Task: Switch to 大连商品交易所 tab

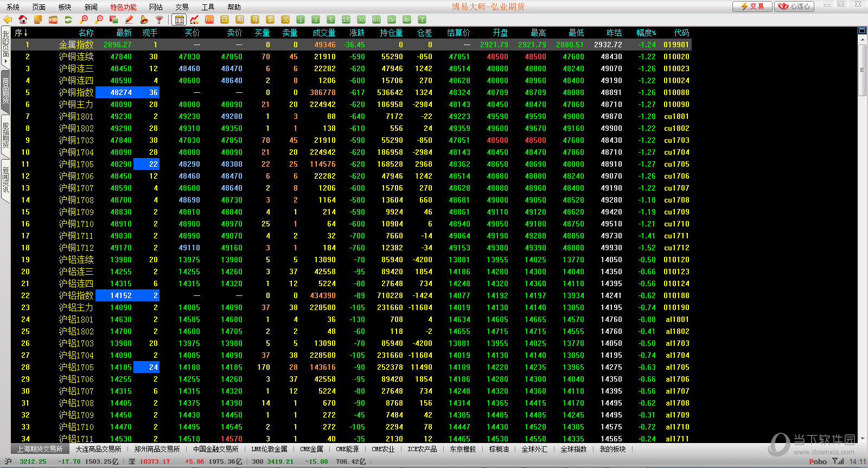Action: [x=98, y=449]
